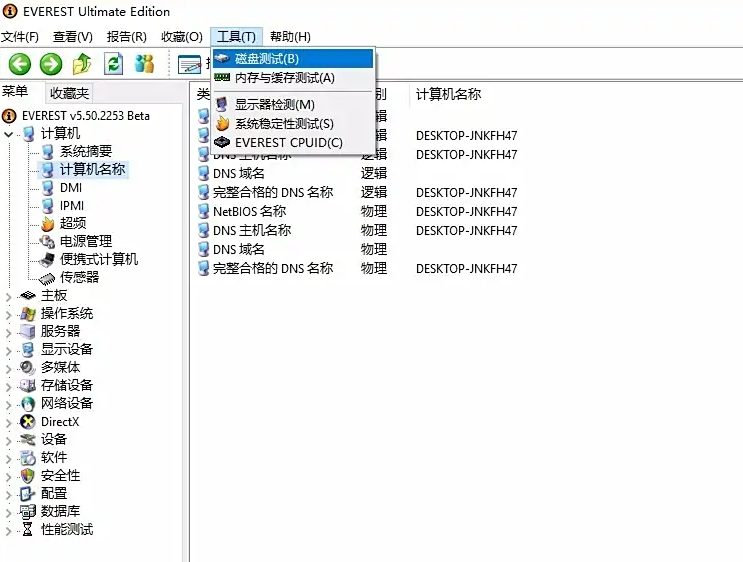This screenshot has height=562, width=743.
Task: Click the DirectX icon
Action: pyautogui.click(x=28, y=422)
